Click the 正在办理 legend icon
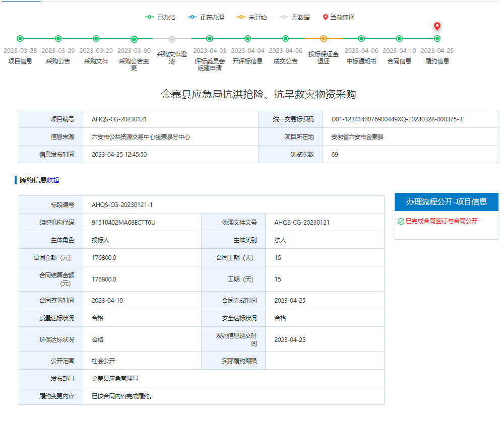Screen dimensions: 504x421 pyautogui.click(x=192, y=17)
